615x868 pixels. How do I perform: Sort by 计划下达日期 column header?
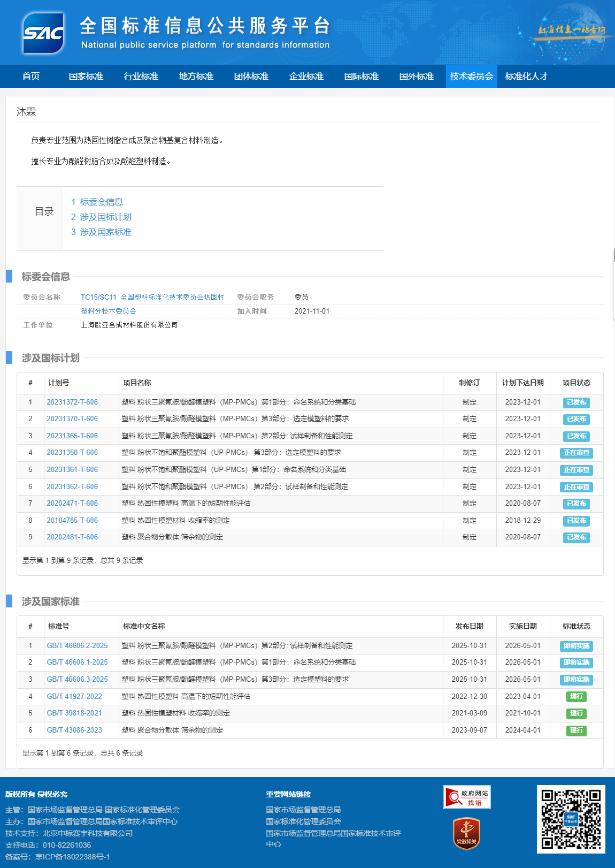[522, 383]
